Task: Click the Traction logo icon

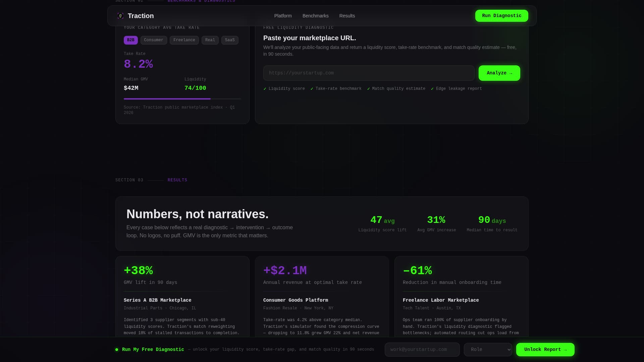Action: point(120,16)
